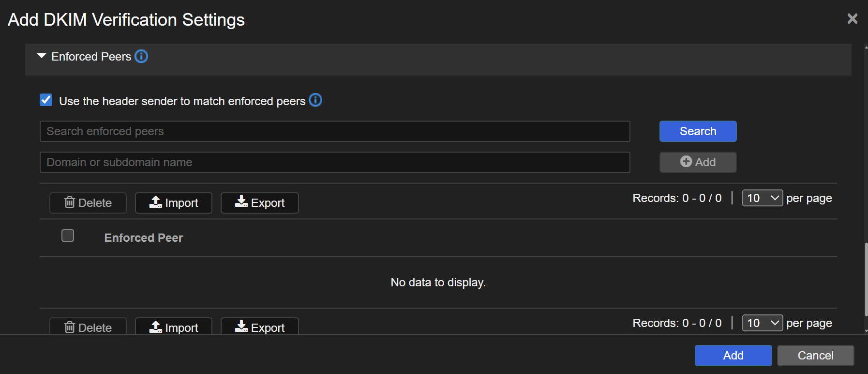Click the top Import button
The image size is (868, 374).
point(174,203)
